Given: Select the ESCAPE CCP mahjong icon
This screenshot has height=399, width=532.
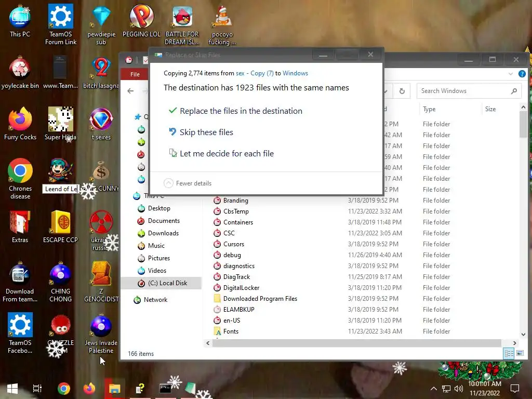Looking at the screenshot, I should (x=60, y=227).
